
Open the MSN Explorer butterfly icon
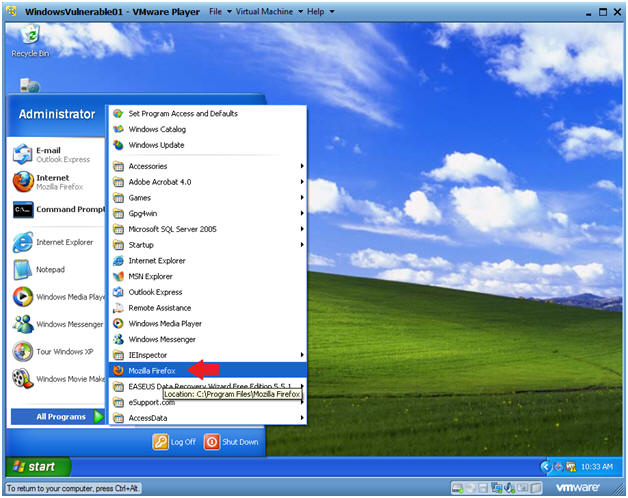click(x=118, y=276)
